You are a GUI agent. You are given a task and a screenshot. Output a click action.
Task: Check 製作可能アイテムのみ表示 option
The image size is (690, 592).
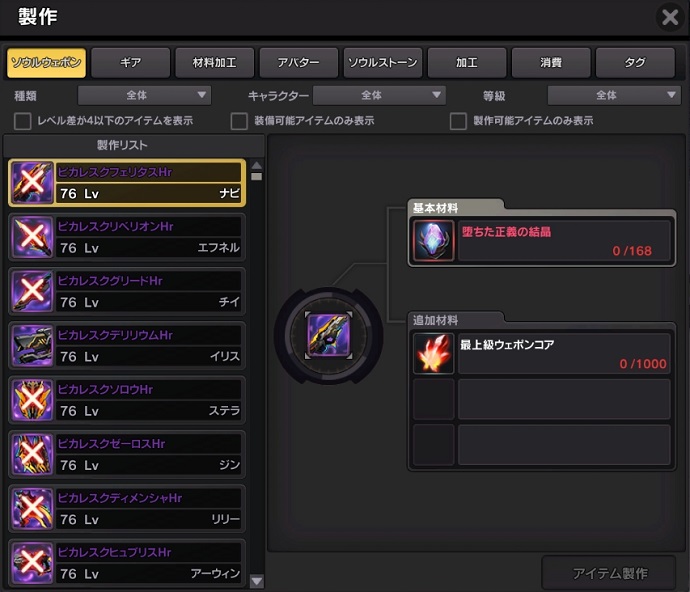pos(458,121)
